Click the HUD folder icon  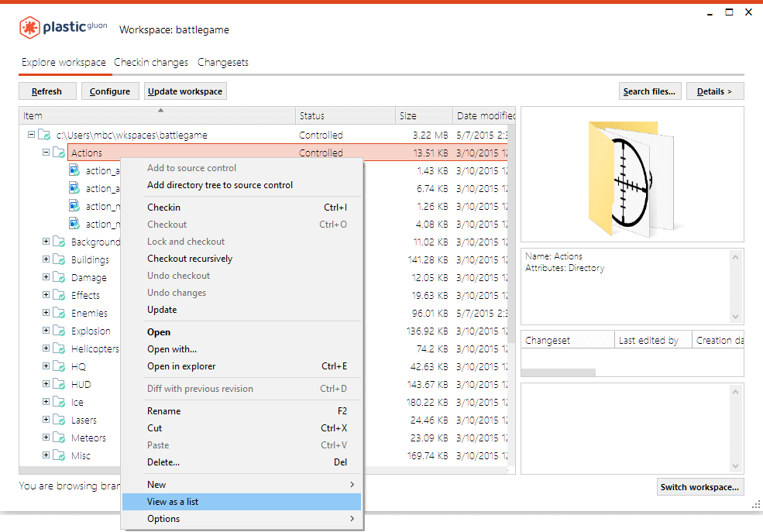pos(59,384)
